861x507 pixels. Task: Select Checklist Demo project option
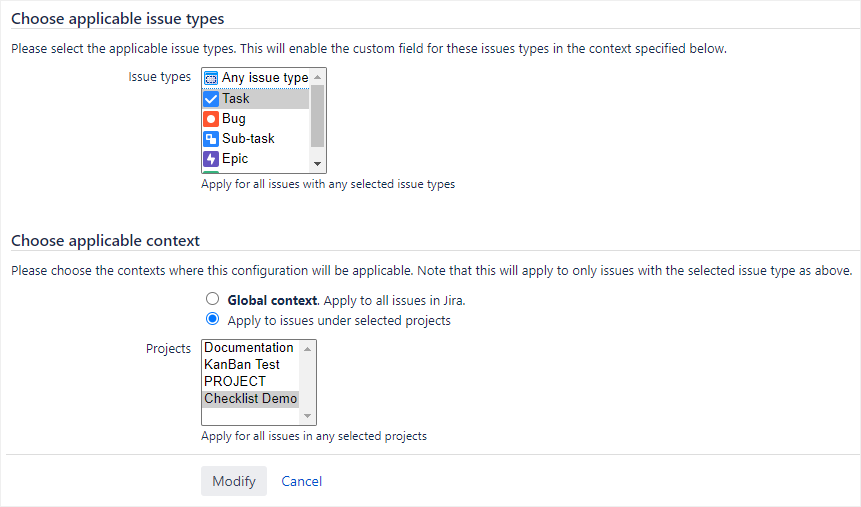[250, 399]
